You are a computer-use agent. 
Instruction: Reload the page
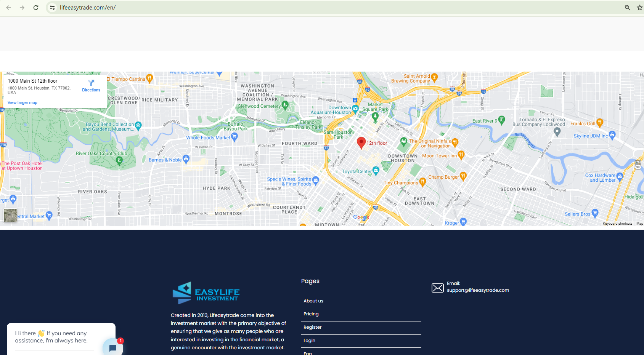click(x=36, y=8)
